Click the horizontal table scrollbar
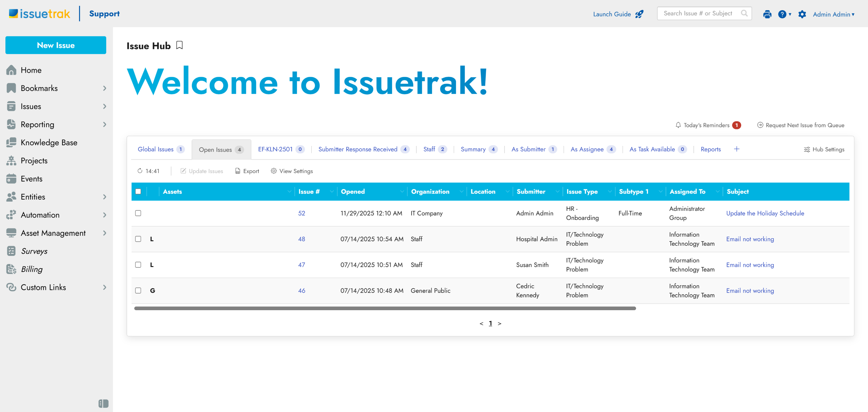The width and height of the screenshot is (868, 412). pos(385,308)
